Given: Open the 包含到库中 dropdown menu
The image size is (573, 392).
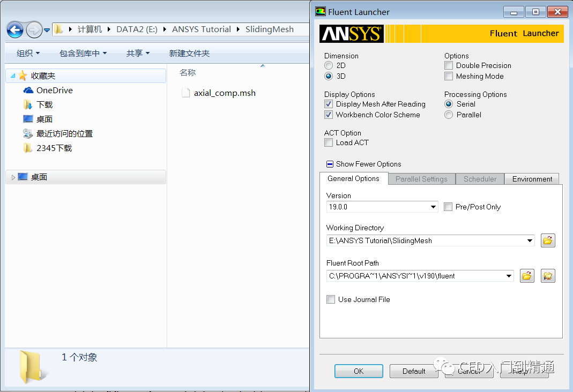Looking at the screenshot, I should 83,54.
